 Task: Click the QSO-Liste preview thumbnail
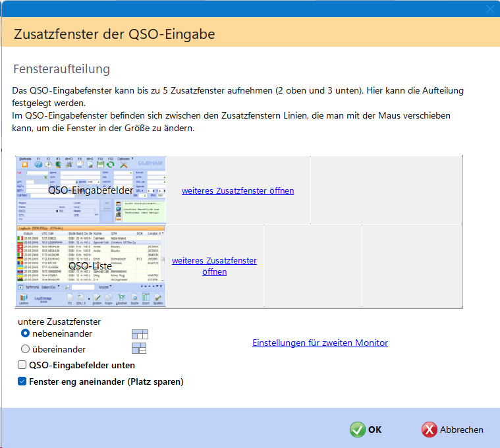tap(90, 266)
